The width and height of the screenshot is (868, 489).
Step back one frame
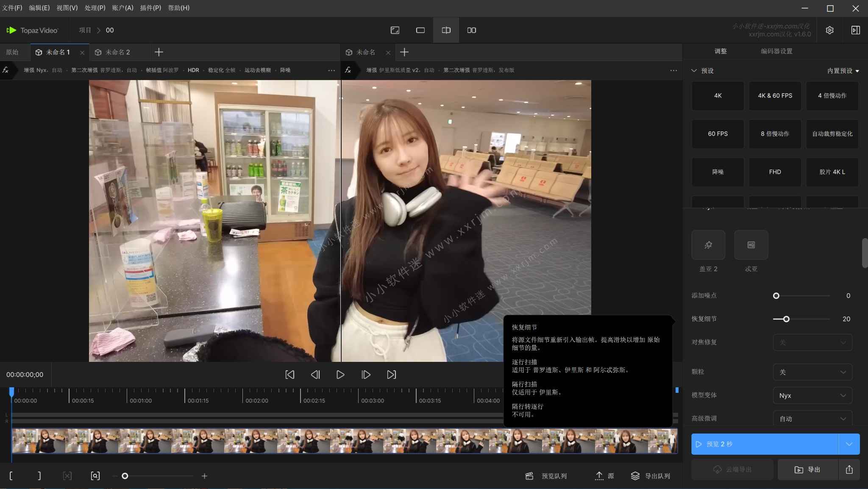point(315,375)
